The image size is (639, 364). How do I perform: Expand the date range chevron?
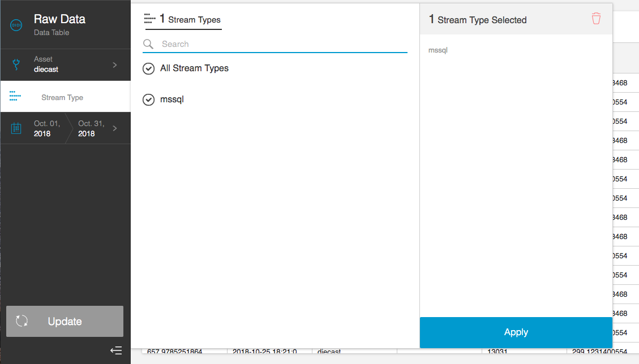coord(115,128)
